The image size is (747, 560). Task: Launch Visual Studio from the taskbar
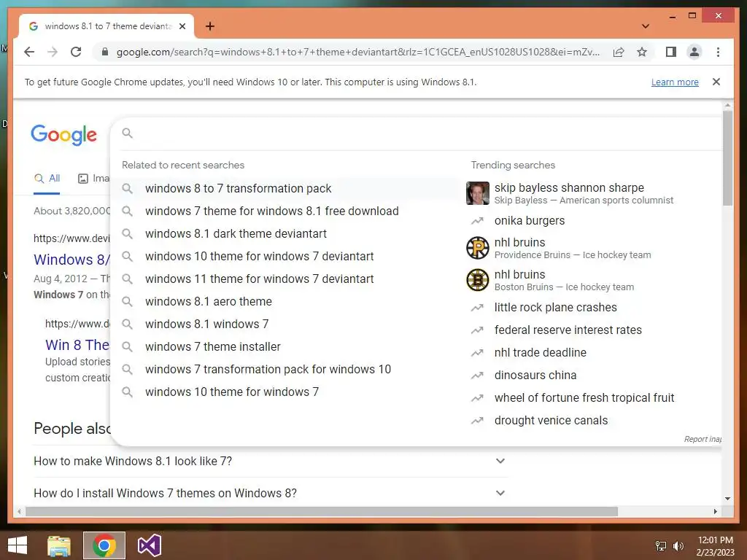[149, 545]
